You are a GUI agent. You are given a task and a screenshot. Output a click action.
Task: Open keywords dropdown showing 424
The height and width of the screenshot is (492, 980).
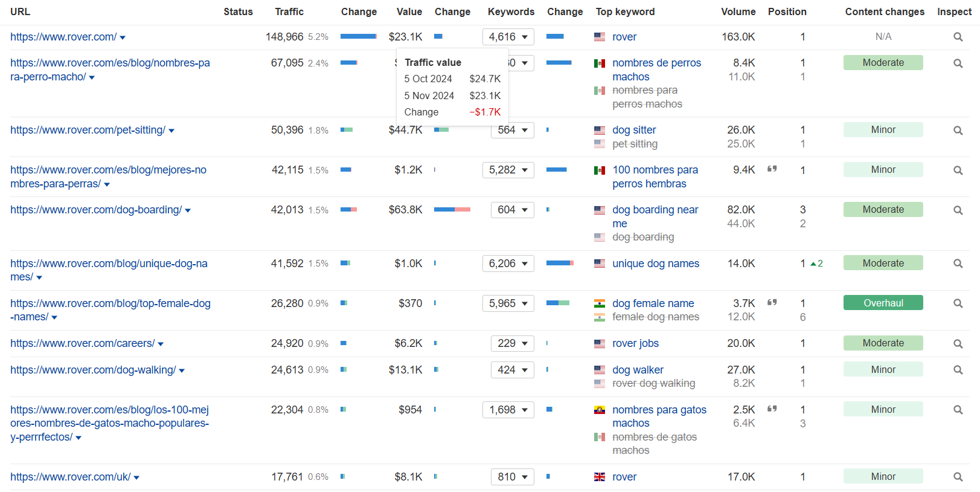coord(513,370)
